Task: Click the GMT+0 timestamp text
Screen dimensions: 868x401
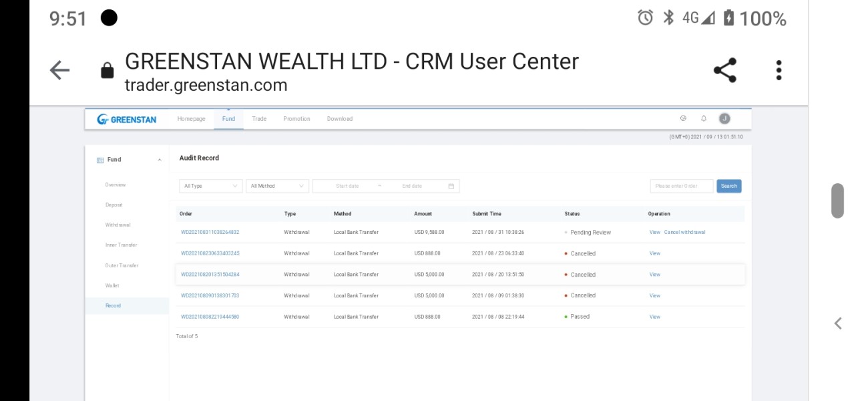Action: coord(706,137)
